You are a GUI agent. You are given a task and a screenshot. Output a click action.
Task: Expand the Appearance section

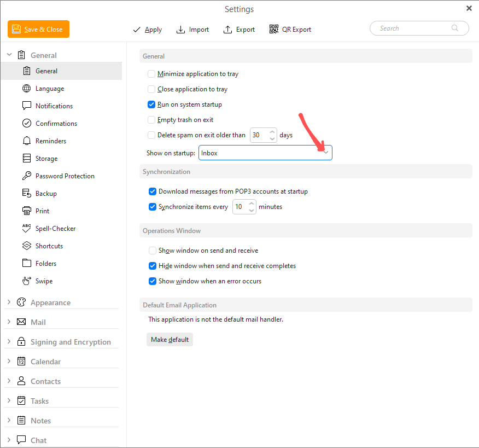click(9, 302)
